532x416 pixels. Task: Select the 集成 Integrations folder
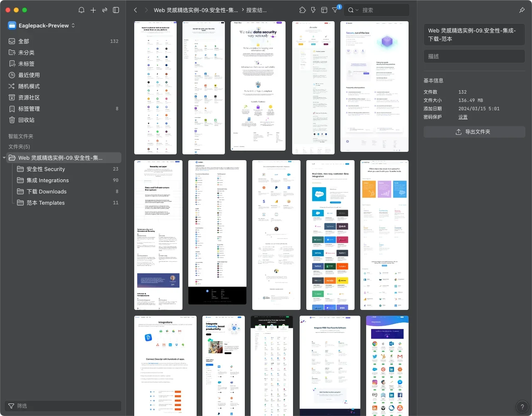(x=47, y=180)
